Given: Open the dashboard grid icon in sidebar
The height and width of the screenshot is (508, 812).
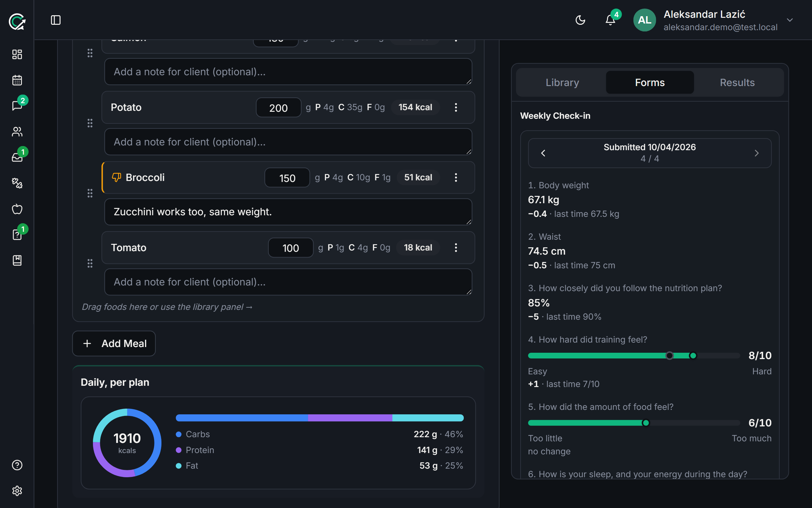Looking at the screenshot, I should pyautogui.click(x=17, y=54).
